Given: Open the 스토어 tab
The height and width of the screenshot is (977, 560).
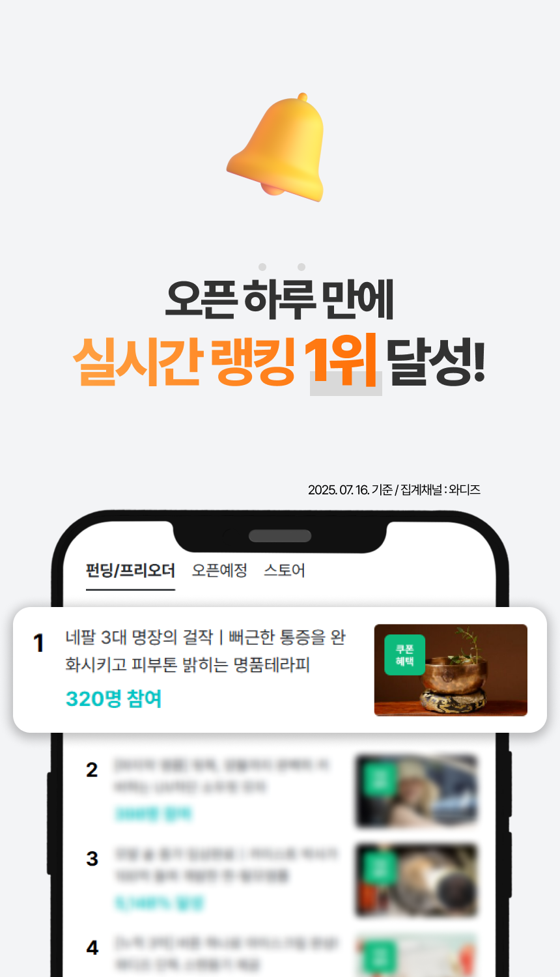Looking at the screenshot, I should (x=285, y=571).
